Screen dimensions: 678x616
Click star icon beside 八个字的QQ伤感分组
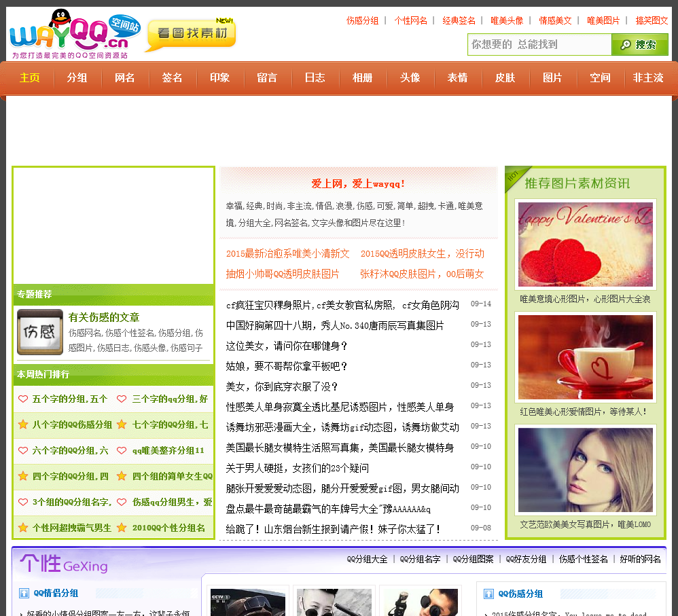click(23, 424)
